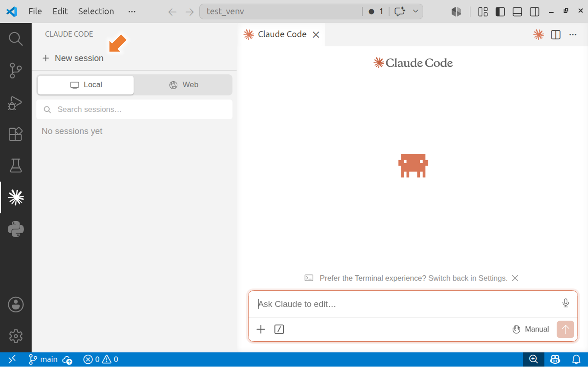588x367 pixels.
Task: Click the Copilot-style icon in title bar
Action: pos(456,12)
